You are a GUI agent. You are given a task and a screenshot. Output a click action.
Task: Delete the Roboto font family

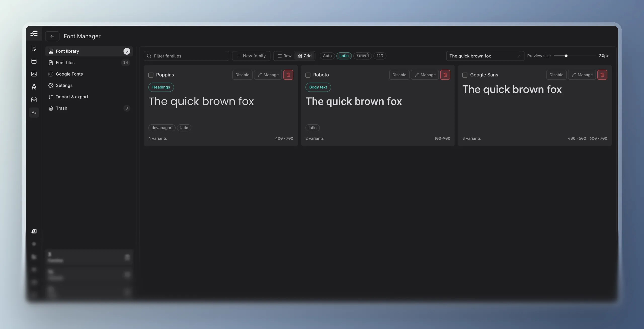coord(445,75)
